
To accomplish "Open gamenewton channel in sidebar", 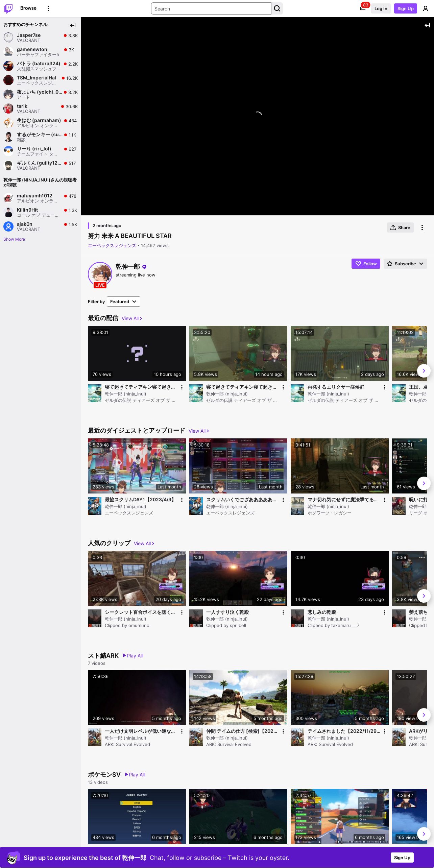I will click(41, 52).
